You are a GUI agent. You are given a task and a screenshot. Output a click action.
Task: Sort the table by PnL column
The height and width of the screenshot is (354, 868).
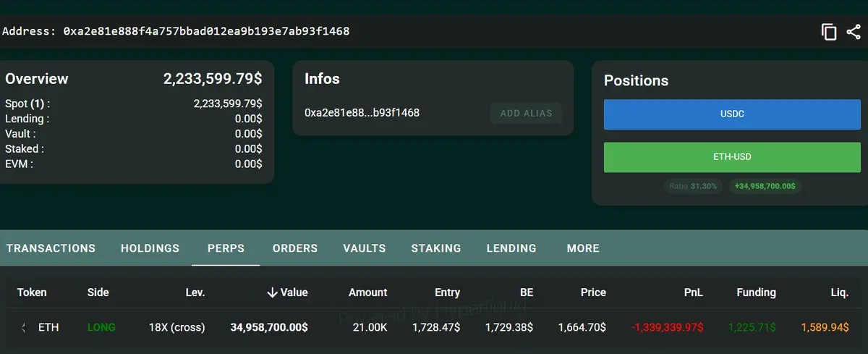(x=694, y=292)
